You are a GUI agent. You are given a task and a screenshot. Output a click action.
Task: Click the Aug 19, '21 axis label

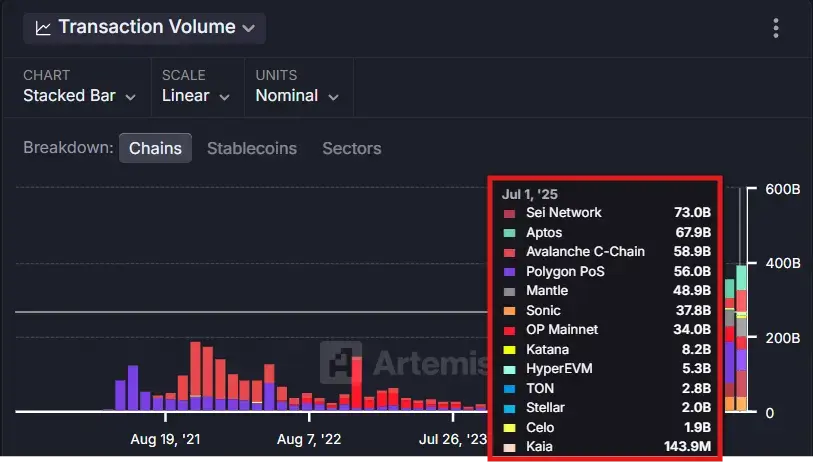(165, 439)
